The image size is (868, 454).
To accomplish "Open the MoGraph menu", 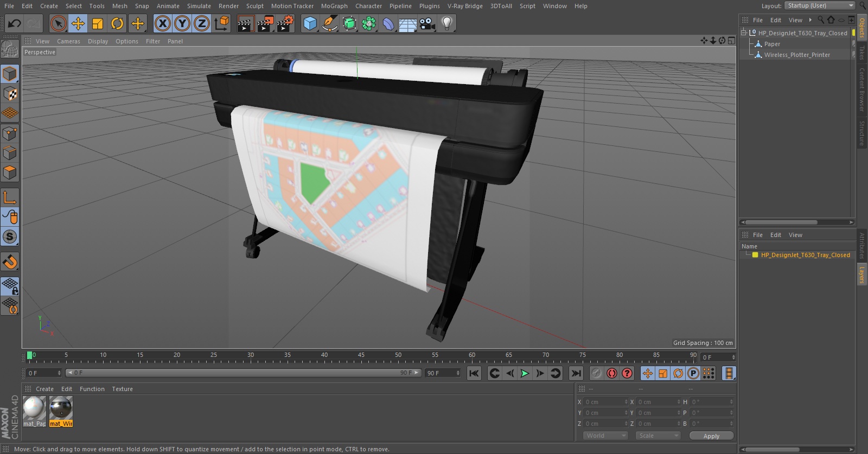I will [x=334, y=6].
